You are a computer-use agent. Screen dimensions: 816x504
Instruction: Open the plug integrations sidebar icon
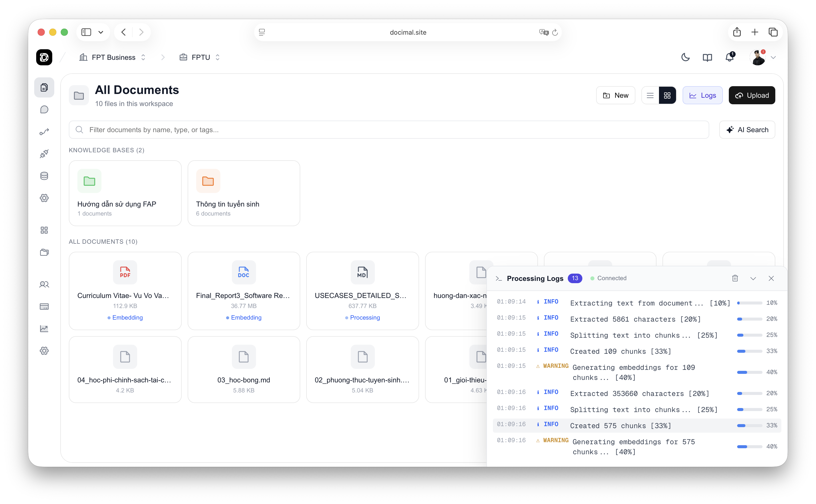pyautogui.click(x=44, y=154)
